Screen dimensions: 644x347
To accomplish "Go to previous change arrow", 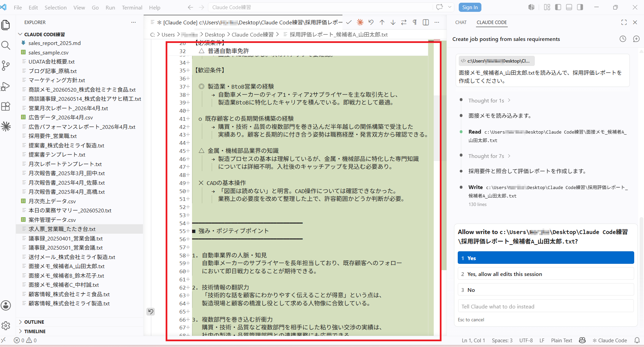I will (382, 22).
